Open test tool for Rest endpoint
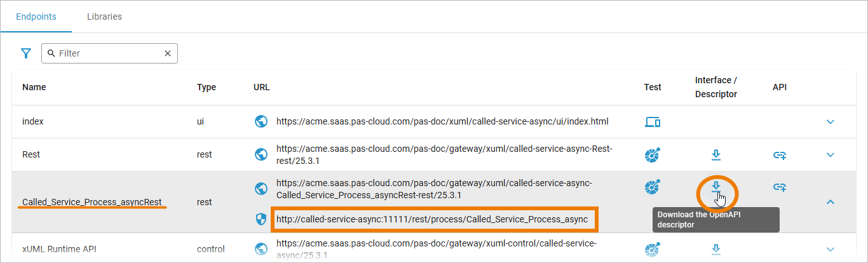Image resolution: width=868 pixels, height=263 pixels. click(x=653, y=154)
